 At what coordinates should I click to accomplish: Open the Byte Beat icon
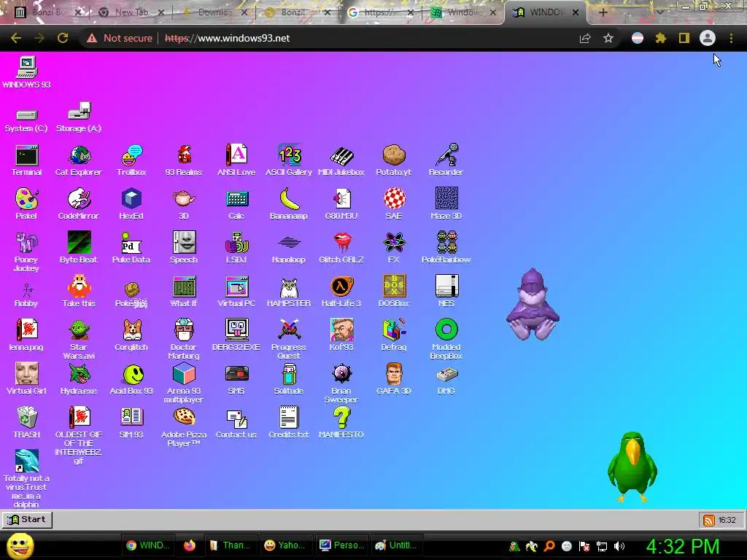pos(79,248)
